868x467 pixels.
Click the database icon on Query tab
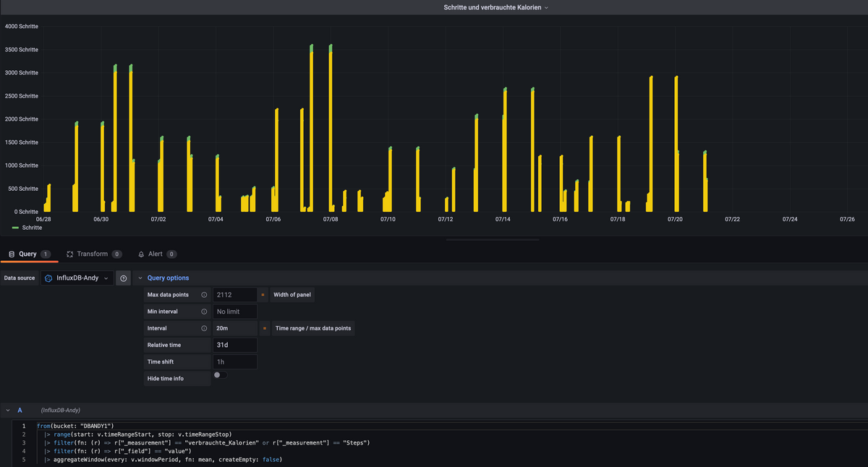(11, 254)
